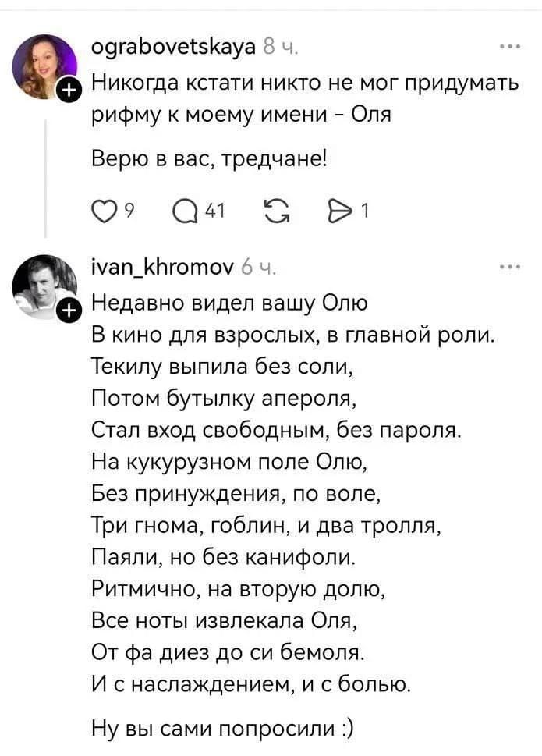Image resolution: width=542 pixels, height=756 pixels.
Task: Go to the ivan_khromov username profile link
Action: point(162,268)
